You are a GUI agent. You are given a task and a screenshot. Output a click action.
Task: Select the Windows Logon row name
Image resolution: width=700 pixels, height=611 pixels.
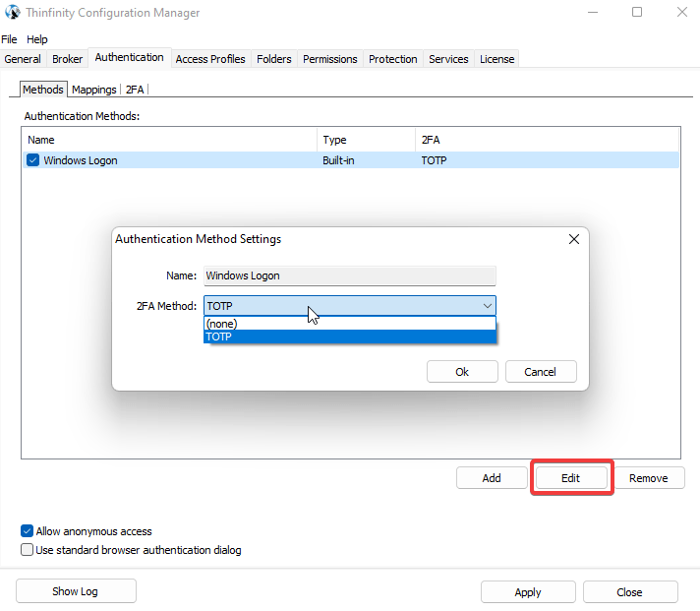81,160
